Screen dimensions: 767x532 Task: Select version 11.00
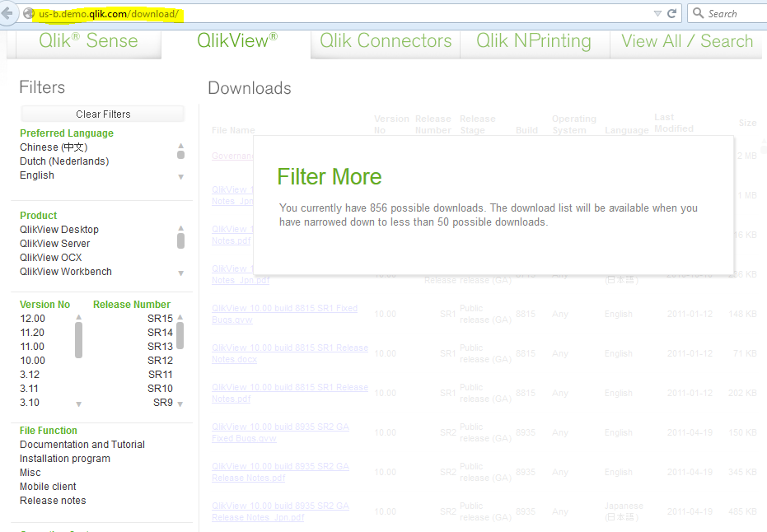[x=32, y=347]
